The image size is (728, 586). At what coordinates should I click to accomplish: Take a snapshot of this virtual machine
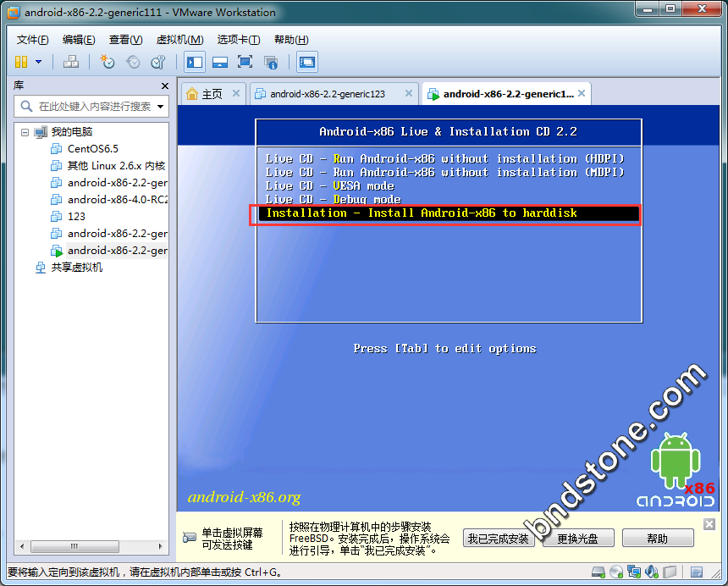(108, 62)
